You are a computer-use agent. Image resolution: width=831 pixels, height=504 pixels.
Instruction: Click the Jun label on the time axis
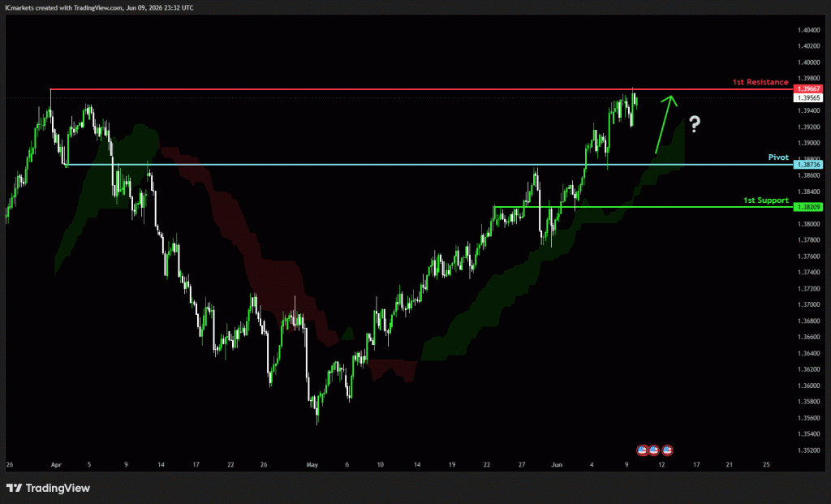(x=557, y=465)
